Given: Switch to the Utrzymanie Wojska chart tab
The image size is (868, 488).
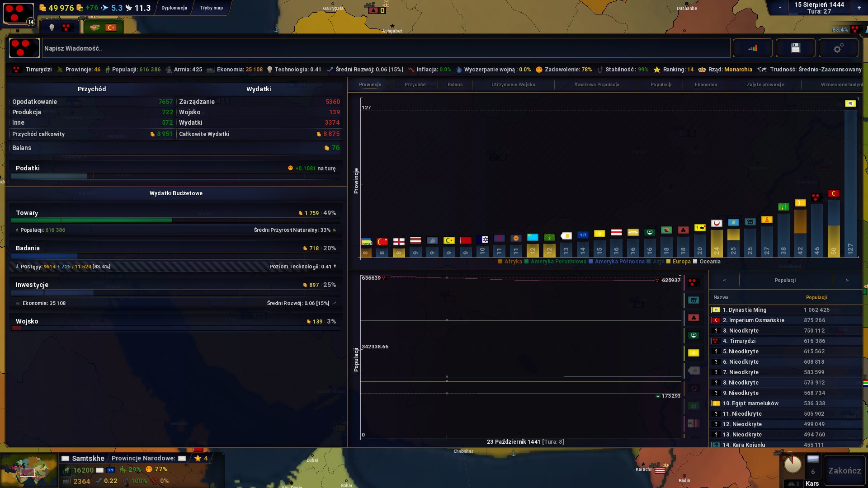Looking at the screenshot, I should (513, 84).
